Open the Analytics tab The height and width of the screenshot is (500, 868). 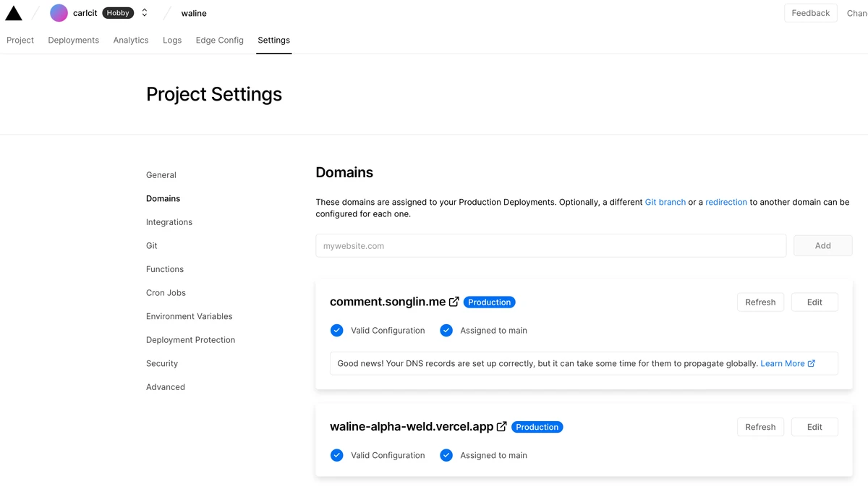131,41
